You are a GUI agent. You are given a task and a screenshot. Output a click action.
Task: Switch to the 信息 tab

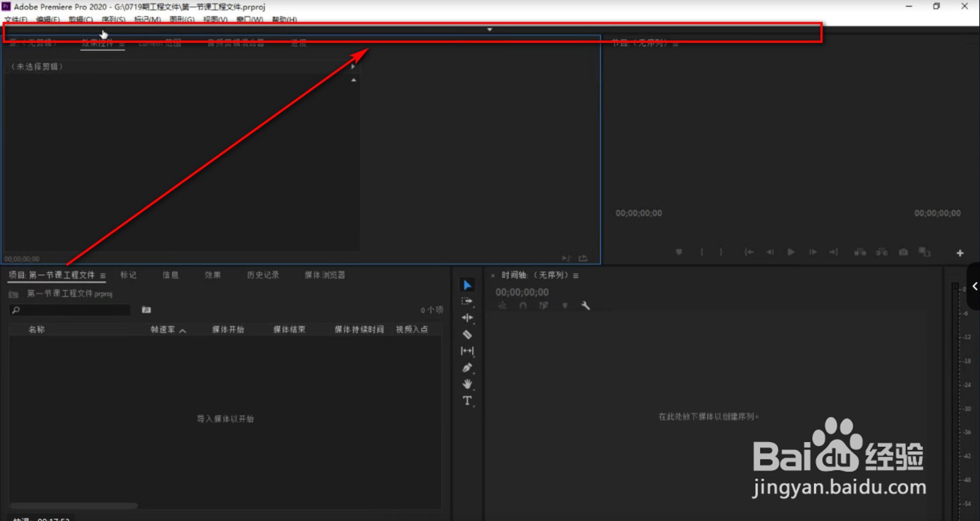tap(171, 275)
